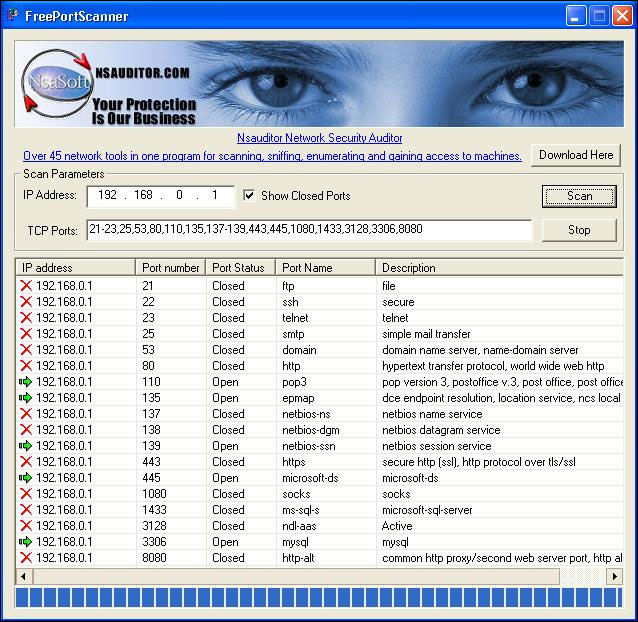This screenshot has height=622, width=638.
Task: Click the Description column header
Action: tap(498, 268)
